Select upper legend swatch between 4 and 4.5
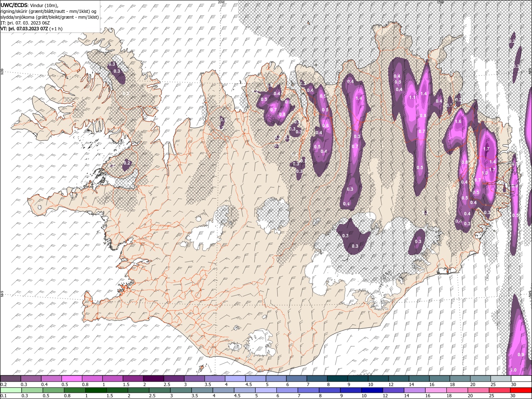This screenshot has height=399, width=532. pos(235,378)
